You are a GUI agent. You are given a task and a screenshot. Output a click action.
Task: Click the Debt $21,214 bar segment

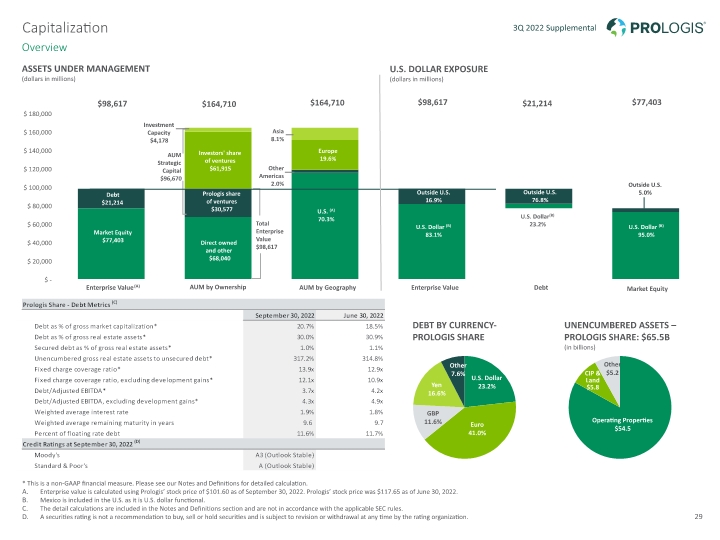112,198
